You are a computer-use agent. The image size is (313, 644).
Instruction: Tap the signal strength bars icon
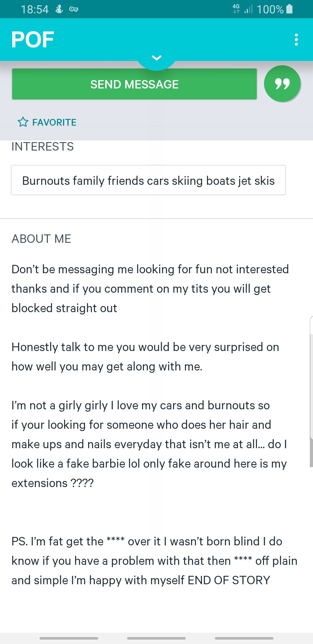click(x=248, y=9)
